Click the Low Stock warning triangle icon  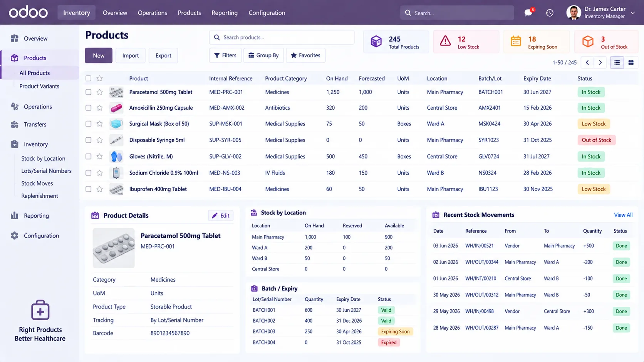pos(445,41)
